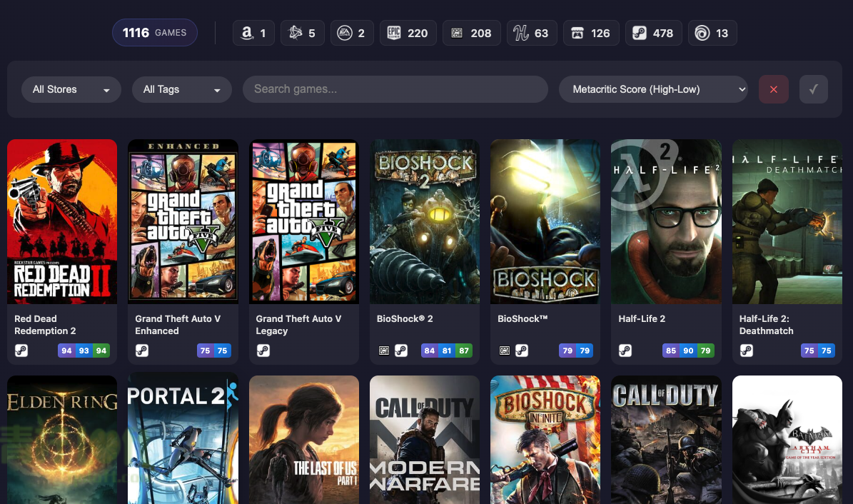
Task: Click the Ubisoft store badge showing 13
Action: (x=712, y=33)
